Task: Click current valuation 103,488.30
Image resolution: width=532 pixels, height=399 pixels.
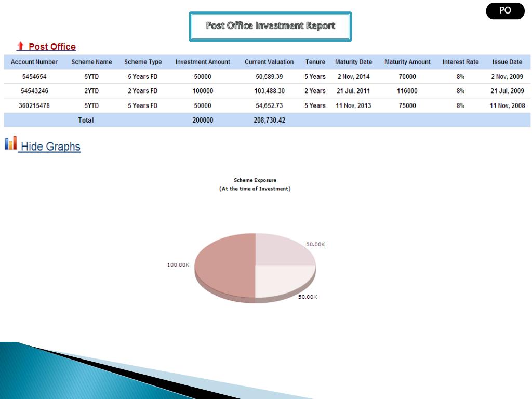Action: (x=270, y=91)
